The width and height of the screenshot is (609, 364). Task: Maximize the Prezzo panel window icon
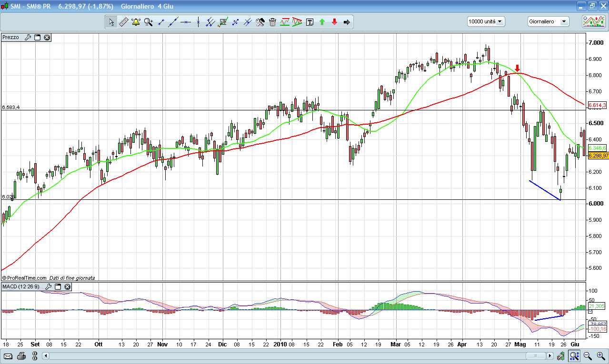38,37
